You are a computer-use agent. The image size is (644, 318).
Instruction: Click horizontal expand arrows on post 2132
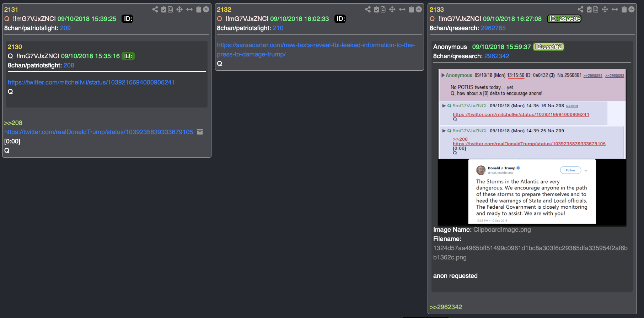point(402,10)
